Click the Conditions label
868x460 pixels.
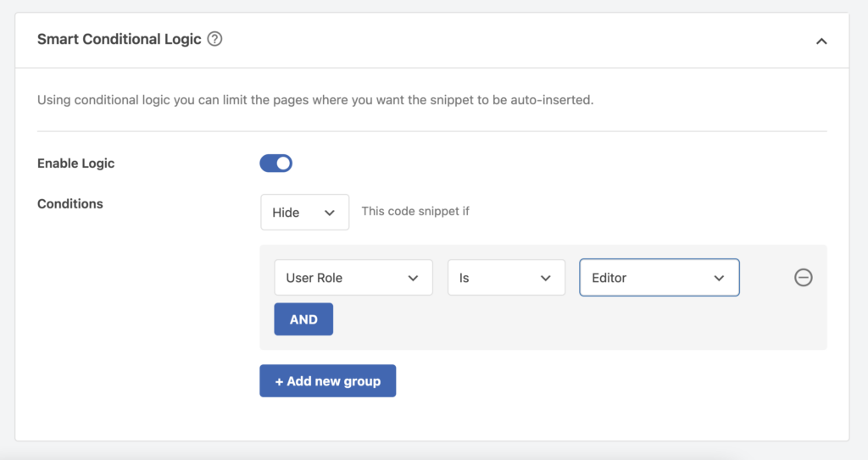(x=70, y=203)
